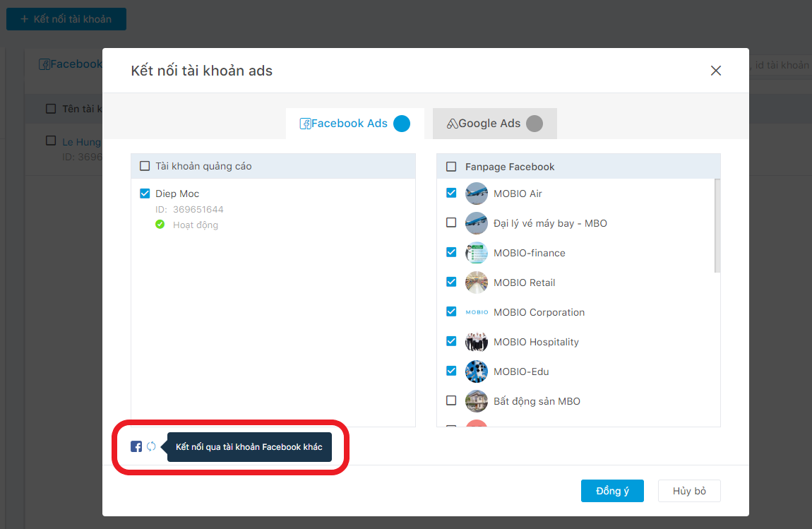Click the MOBIO Corporation logo thumbnail

477,312
